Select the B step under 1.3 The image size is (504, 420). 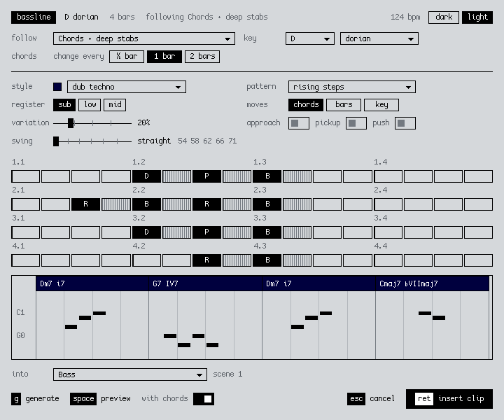tap(267, 176)
